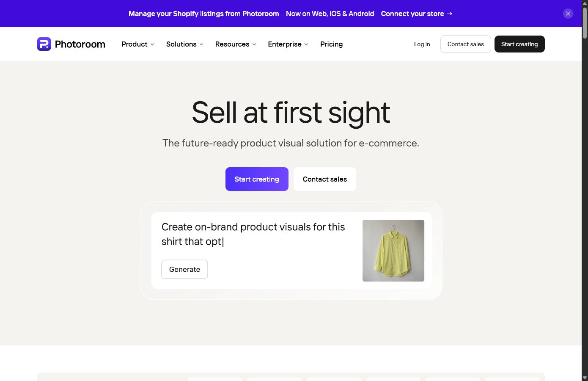The width and height of the screenshot is (588, 381).
Task: Click the scrollbar down arrow
Action: (x=585, y=378)
